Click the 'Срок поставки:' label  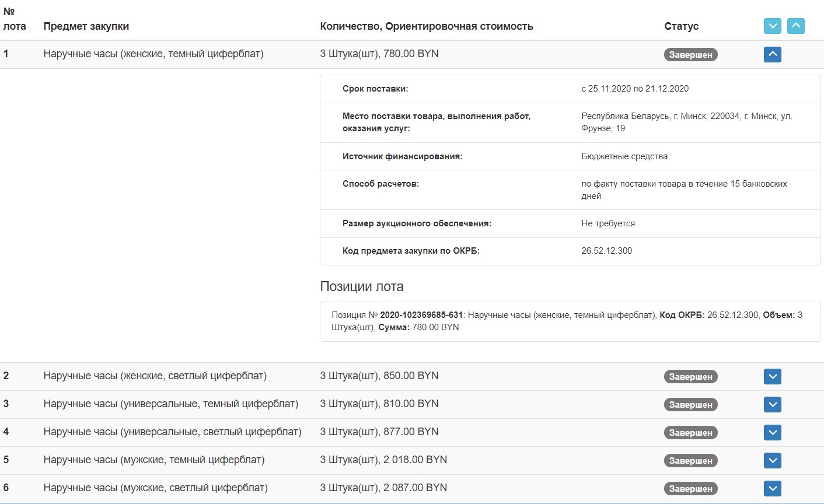[375, 89]
